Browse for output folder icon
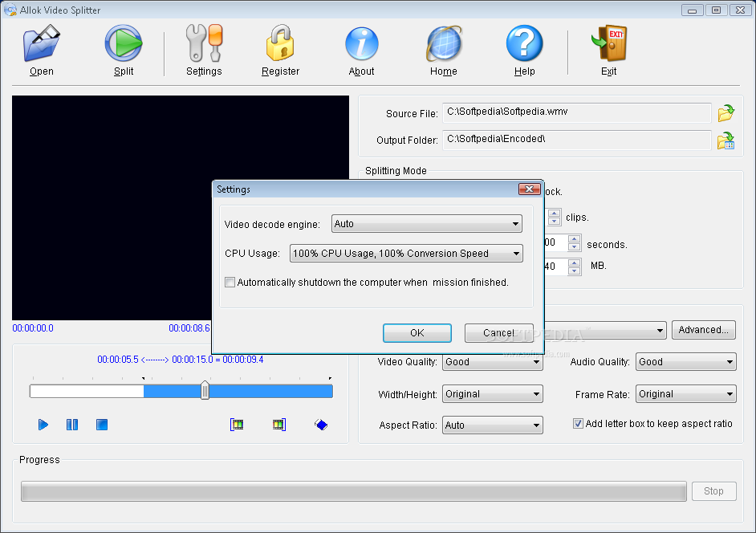 pos(726,140)
